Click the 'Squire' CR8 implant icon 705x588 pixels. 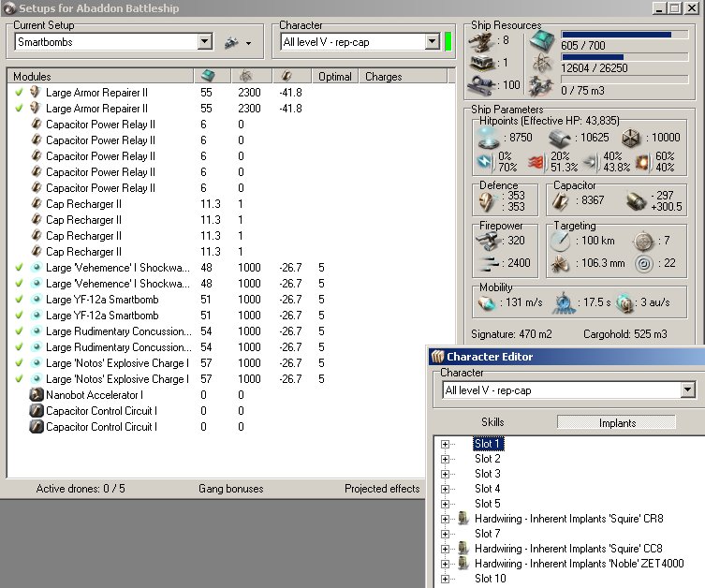click(463, 519)
